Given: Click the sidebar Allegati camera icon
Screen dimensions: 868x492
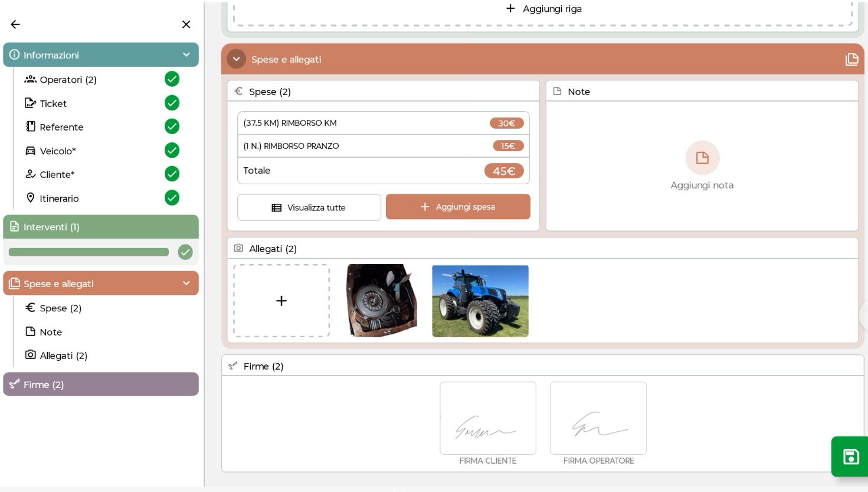Looking at the screenshot, I should tap(30, 354).
